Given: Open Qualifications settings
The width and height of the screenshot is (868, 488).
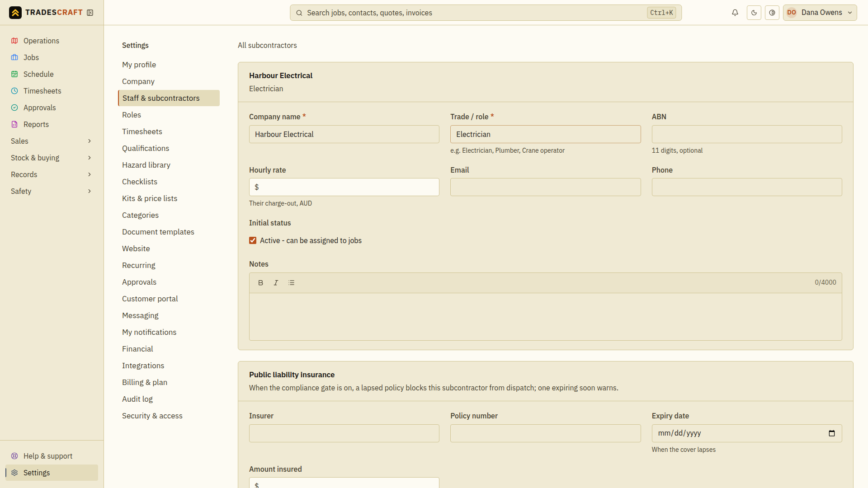Looking at the screenshot, I should [169, 148].
